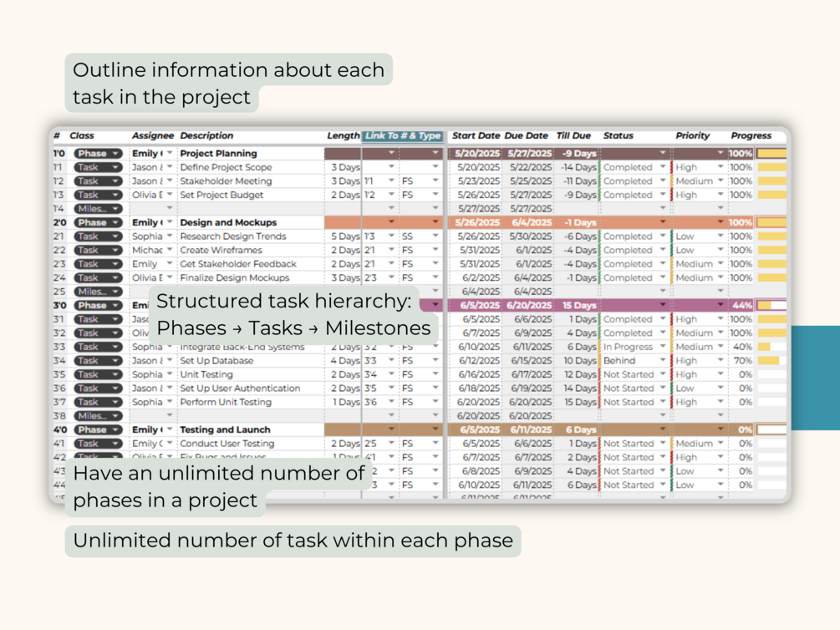840x630 pixels.
Task: Open the Miles... chip in row 3.8
Action: pos(98,416)
